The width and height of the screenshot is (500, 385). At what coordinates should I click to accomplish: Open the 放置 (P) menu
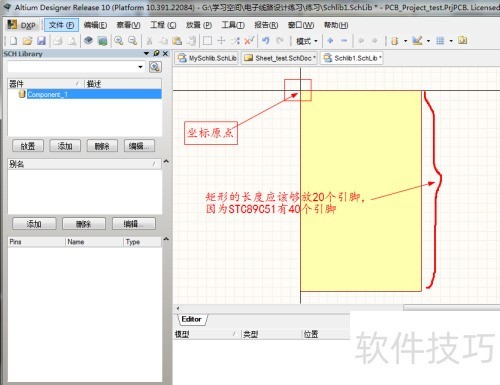199,25
